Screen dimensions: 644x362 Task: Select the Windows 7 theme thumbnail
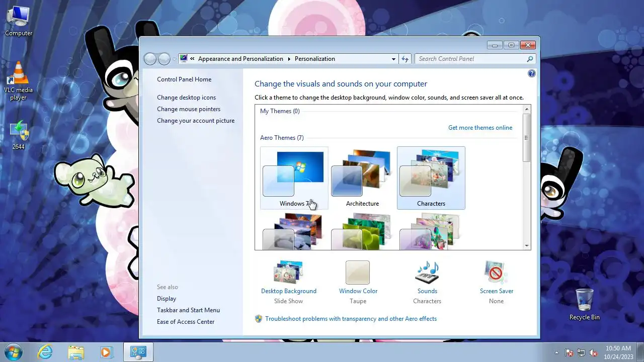click(x=294, y=178)
